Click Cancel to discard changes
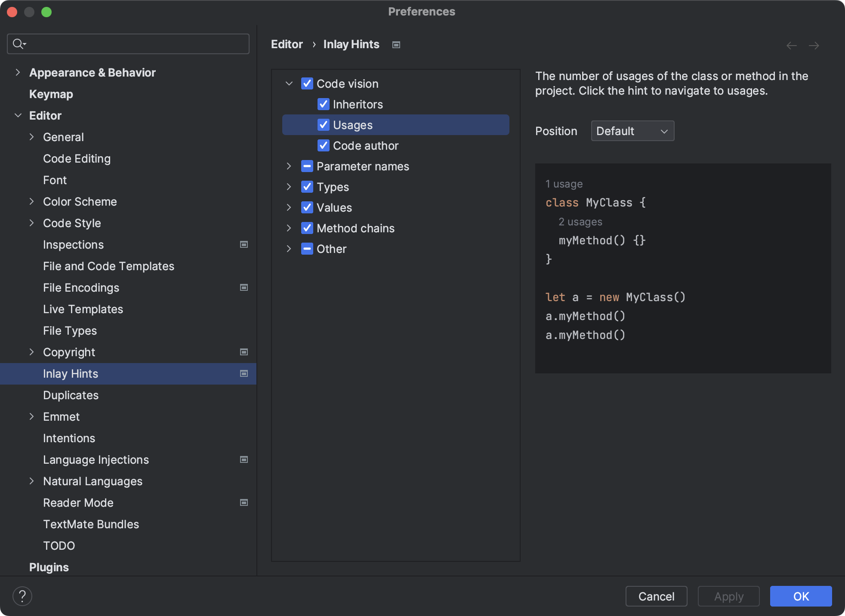The height and width of the screenshot is (616, 845). [656, 596]
